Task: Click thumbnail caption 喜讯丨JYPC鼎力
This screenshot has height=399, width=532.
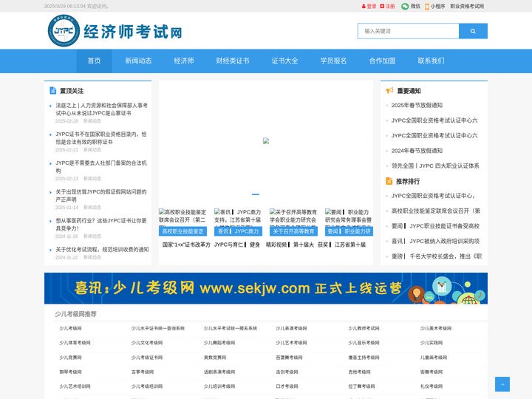Action: [x=238, y=231]
